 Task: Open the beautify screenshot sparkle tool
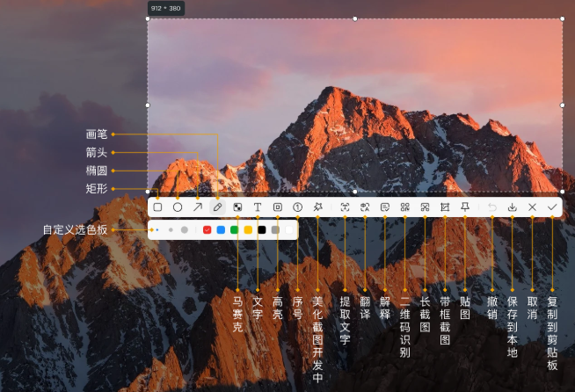pos(317,207)
